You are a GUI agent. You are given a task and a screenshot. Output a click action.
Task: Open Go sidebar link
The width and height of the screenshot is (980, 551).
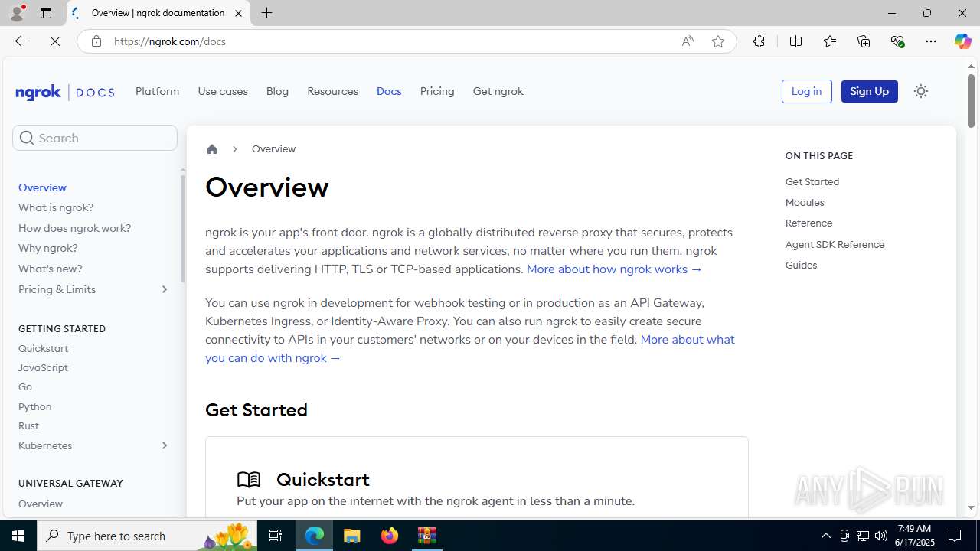click(25, 386)
